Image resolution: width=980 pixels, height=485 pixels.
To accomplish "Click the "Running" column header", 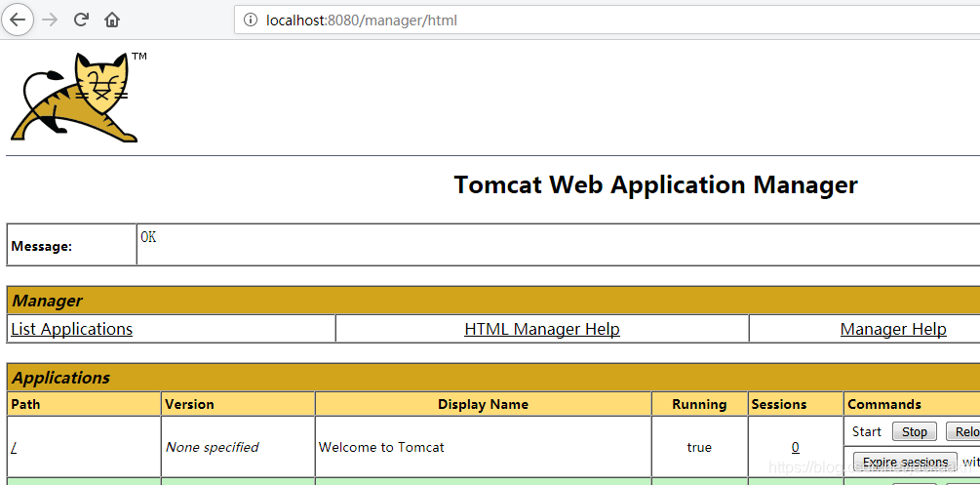I will (x=699, y=404).
